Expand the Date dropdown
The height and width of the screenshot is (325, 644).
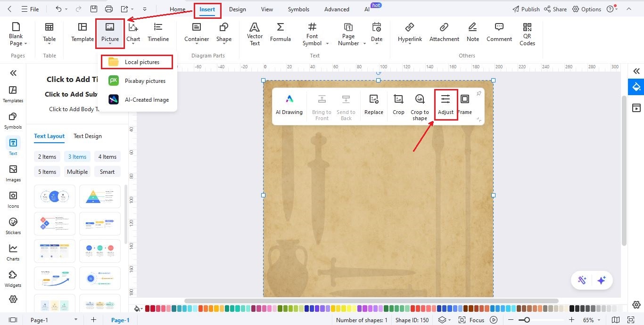click(x=377, y=45)
